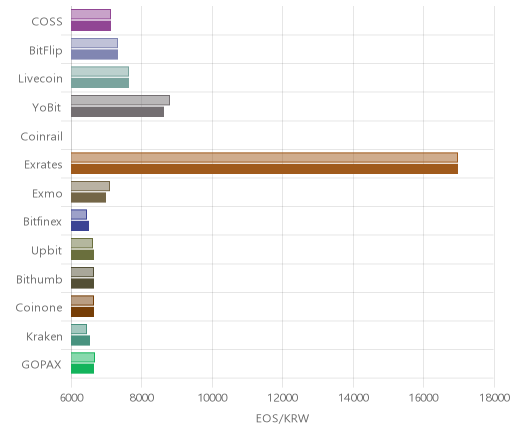Click the dark purple COSS bar
The width and height of the screenshot is (512, 436).
coord(91,26)
